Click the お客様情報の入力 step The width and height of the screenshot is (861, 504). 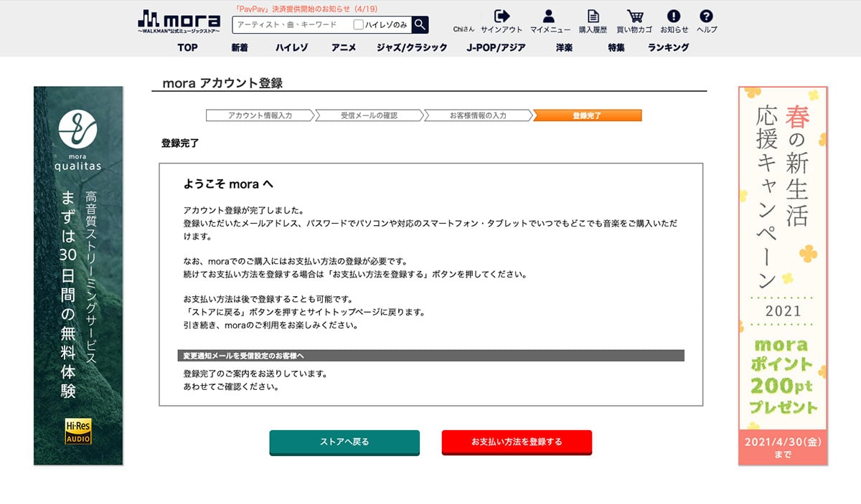[x=478, y=115]
